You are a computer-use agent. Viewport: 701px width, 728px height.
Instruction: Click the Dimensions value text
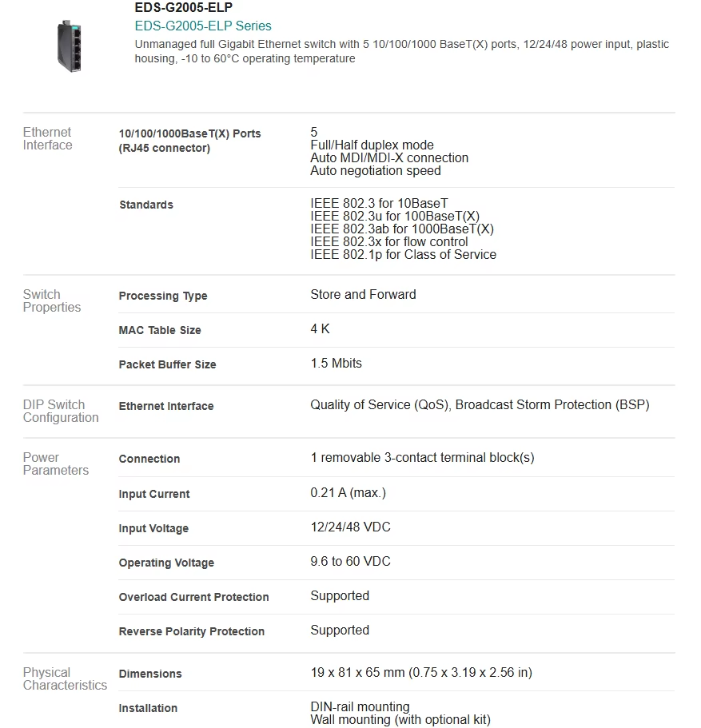[421, 673]
